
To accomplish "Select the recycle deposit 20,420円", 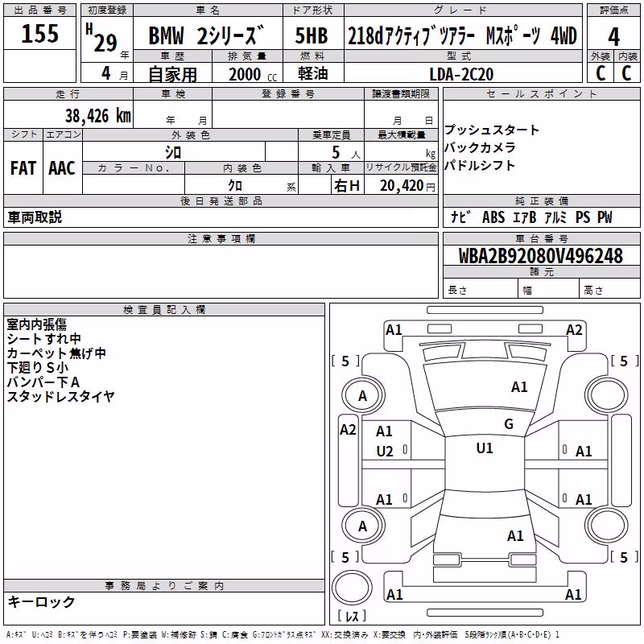I will (x=407, y=186).
